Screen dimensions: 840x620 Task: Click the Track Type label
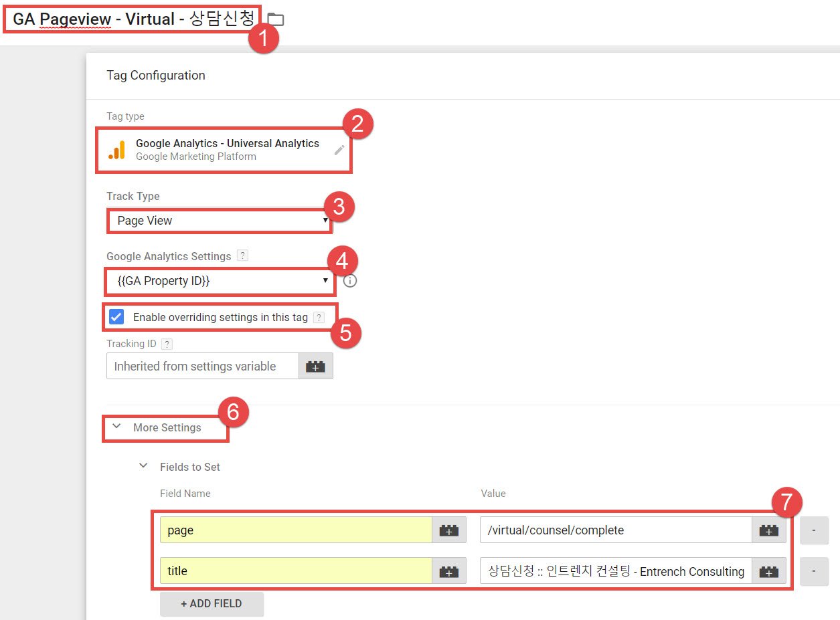133,196
